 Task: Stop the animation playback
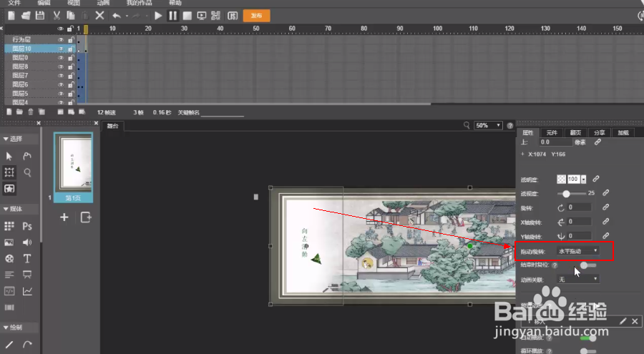187,16
